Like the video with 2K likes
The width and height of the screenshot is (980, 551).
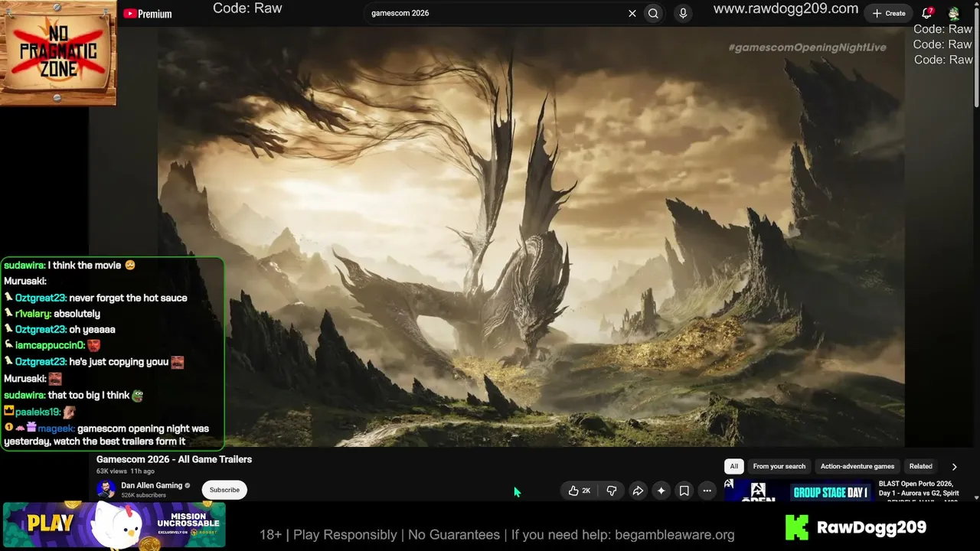[x=579, y=491]
